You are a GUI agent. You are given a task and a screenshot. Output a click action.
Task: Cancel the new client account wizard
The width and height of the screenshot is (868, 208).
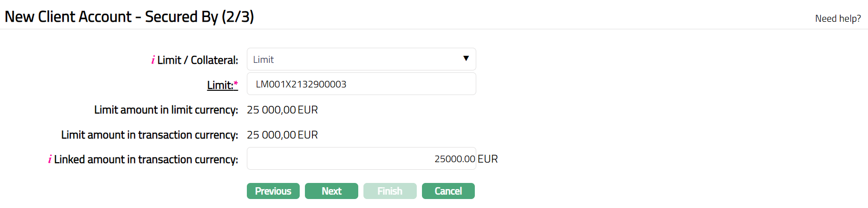pos(448,191)
